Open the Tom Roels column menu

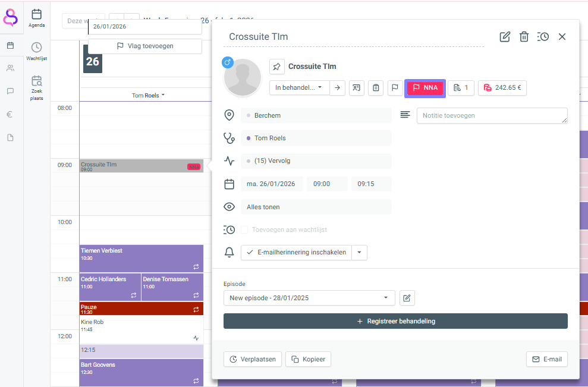(148, 95)
